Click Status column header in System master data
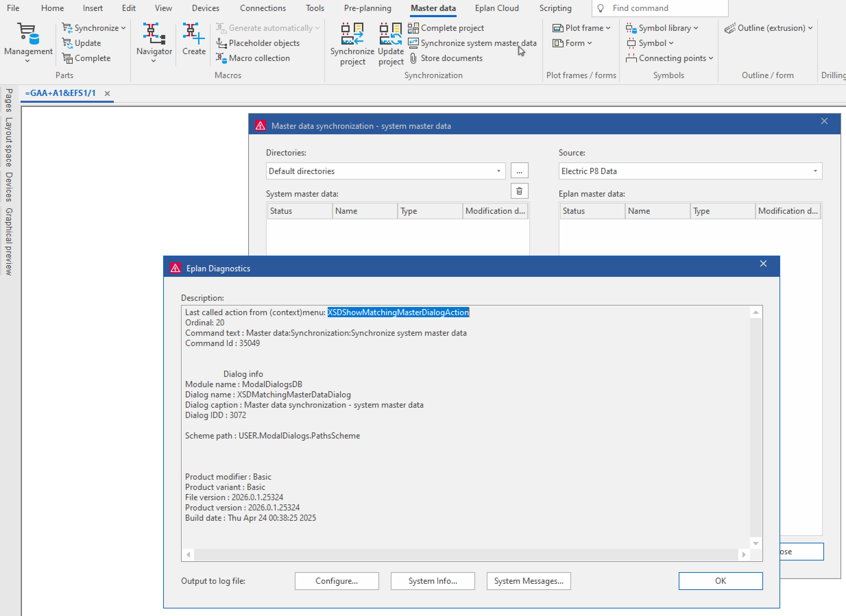This screenshot has height=616, width=846. pos(300,211)
